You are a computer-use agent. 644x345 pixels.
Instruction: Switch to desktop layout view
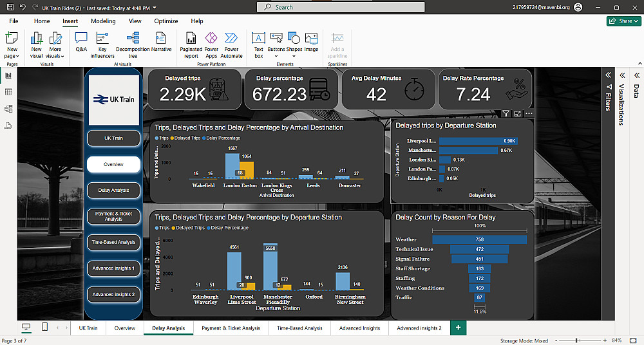click(x=26, y=328)
